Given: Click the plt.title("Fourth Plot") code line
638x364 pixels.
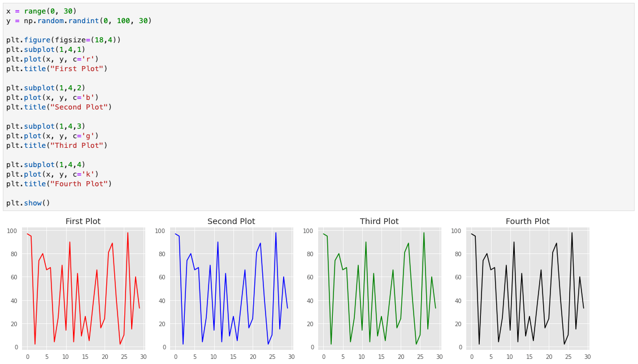Looking at the screenshot, I should pos(59,184).
